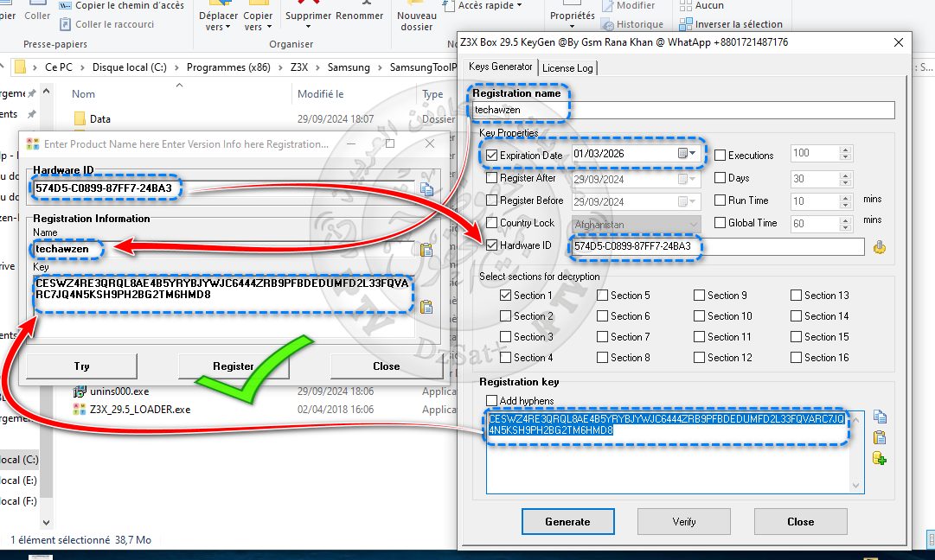This screenshot has width=935, height=560.
Task: Toggle the Hardware ID checkbox in KeyGen
Action: (492, 245)
